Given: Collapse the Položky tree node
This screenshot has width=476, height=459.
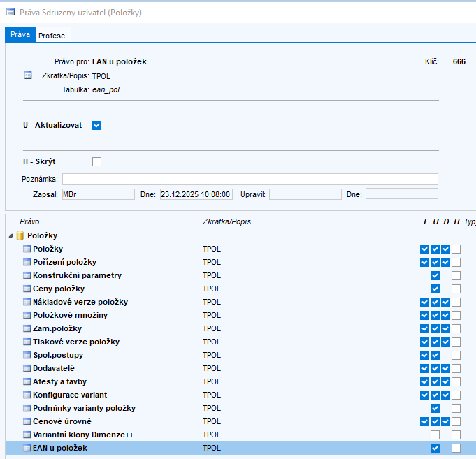Looking at the screenshot, I should (x=10, y=236).
